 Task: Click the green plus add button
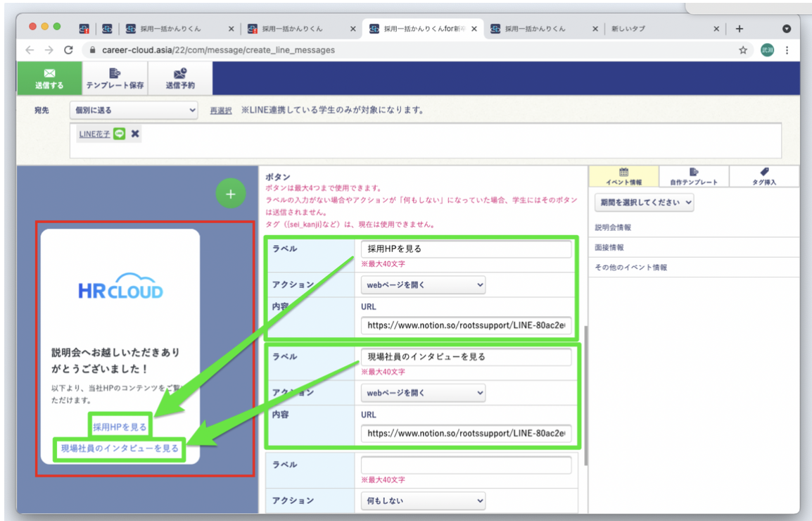(230, 194)
